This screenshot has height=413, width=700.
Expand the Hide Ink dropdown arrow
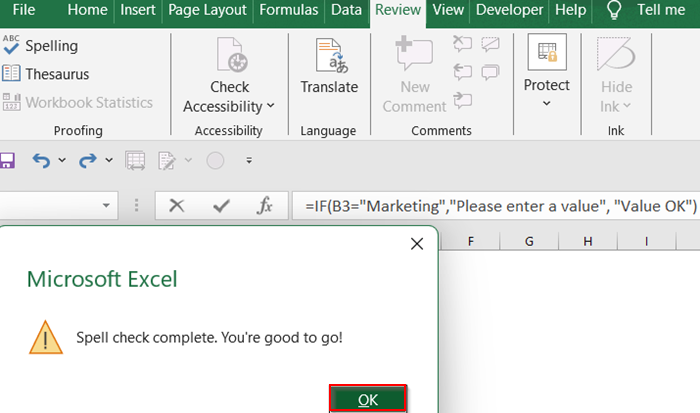click(627, 106)
